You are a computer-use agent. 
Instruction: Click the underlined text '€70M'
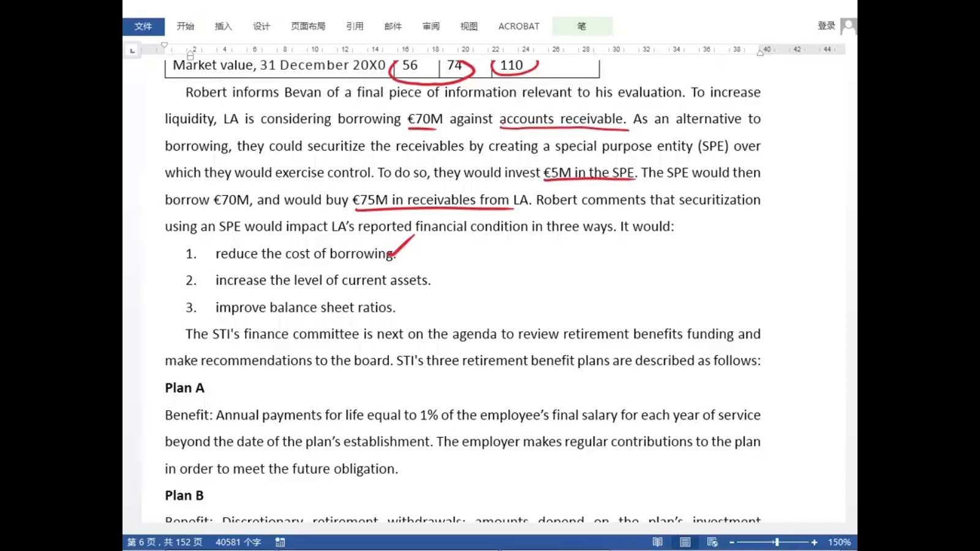(425, 119)
